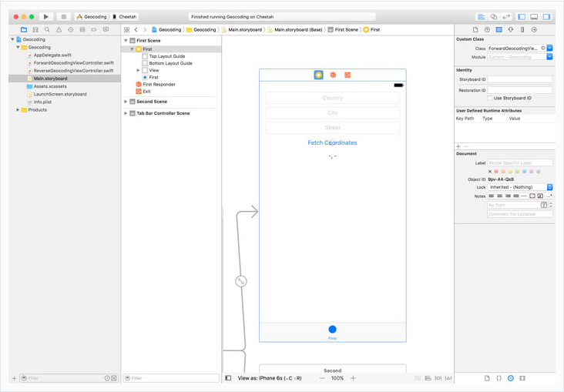The width and height of the screenshot is (564, 392).
Task: Open the Debug navigator icon
Action: [82, 29]
